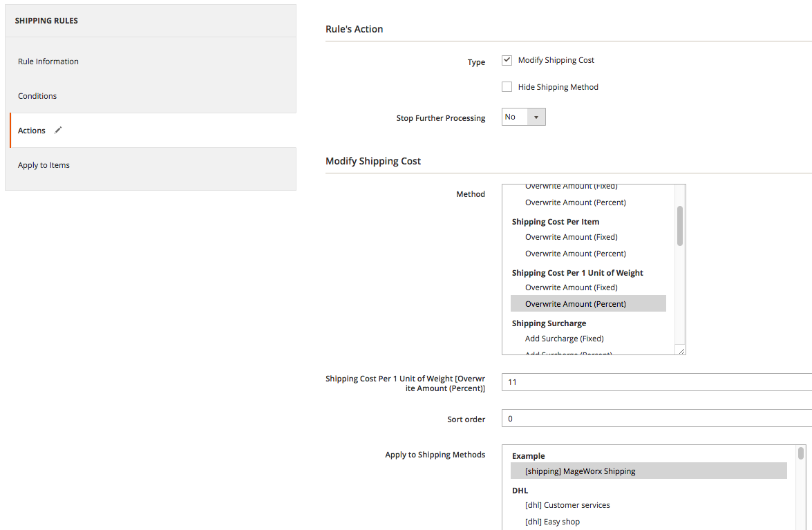Choose [dhl] Customer services shipping method
Viewport: 812px width, 530px height.
[567, 505]
